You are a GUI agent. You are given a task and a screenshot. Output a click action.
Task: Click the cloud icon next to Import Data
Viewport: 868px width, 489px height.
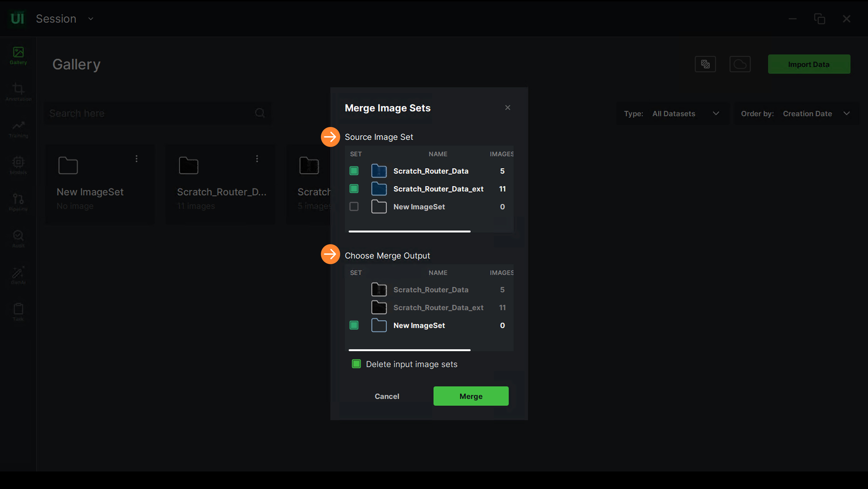[740, 64]
